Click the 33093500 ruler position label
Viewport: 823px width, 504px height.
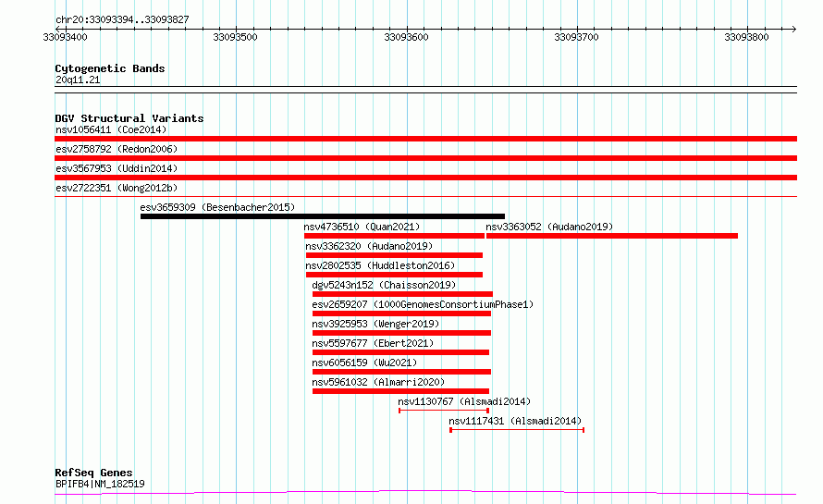[x=235, y=37]
